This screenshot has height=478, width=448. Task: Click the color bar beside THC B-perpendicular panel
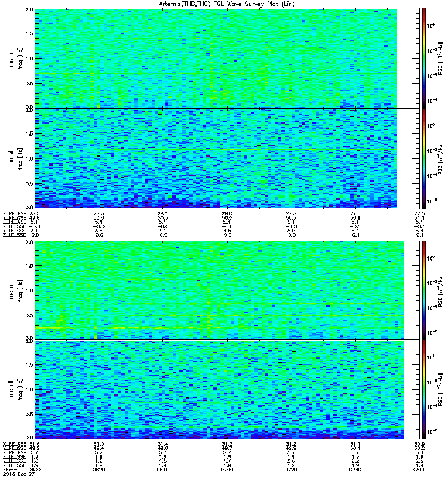(424, 290)
